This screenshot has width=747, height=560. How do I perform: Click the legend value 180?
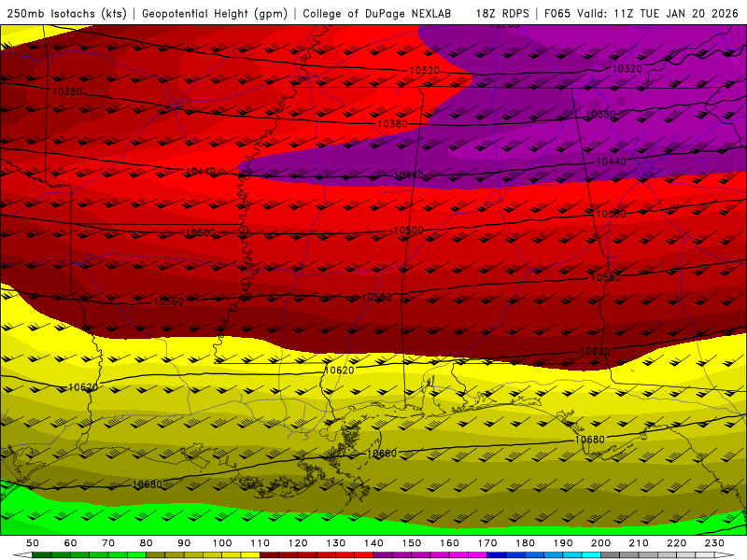pos(525,543)
